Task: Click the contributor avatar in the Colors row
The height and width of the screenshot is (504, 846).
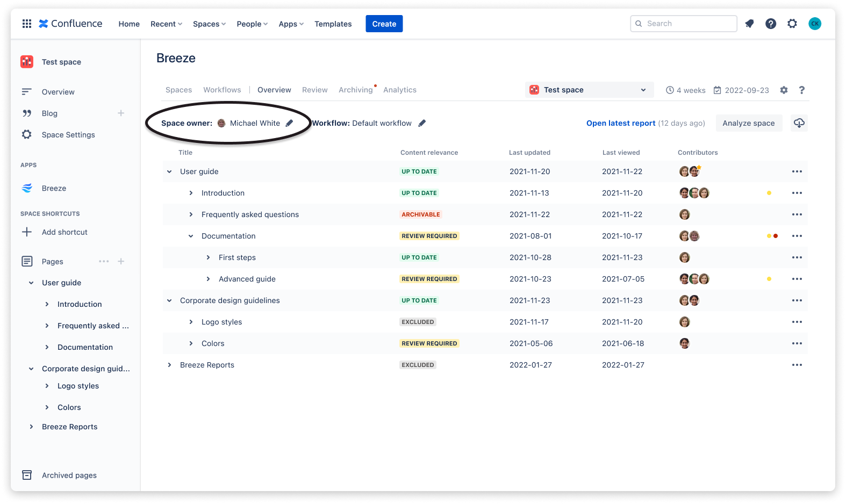Action: [685, 343]
